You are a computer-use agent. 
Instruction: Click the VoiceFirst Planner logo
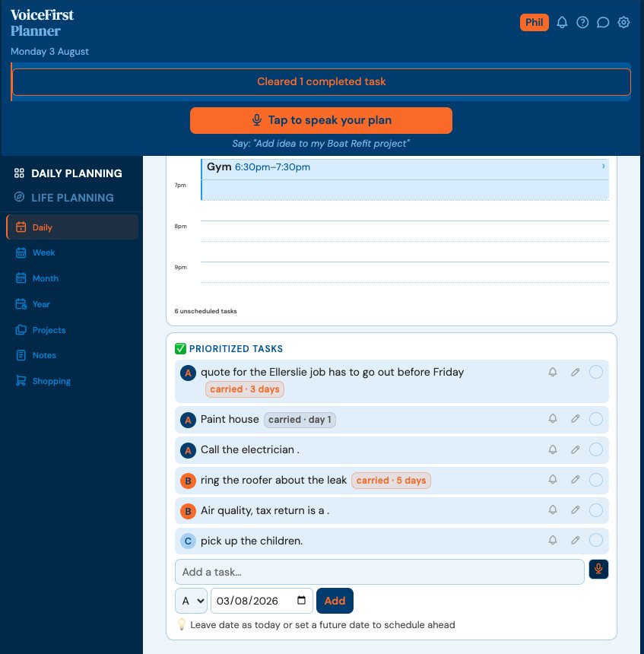[x=42, y=23]
